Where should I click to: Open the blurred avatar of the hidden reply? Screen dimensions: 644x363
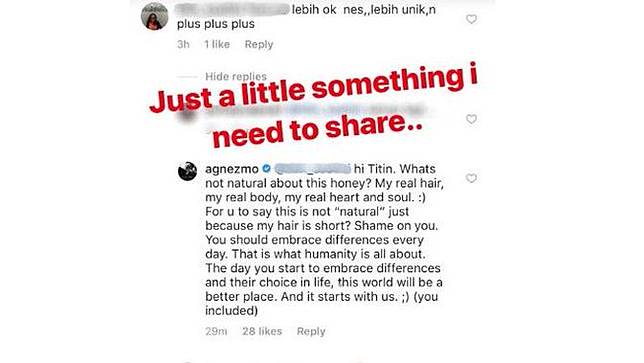187,113
